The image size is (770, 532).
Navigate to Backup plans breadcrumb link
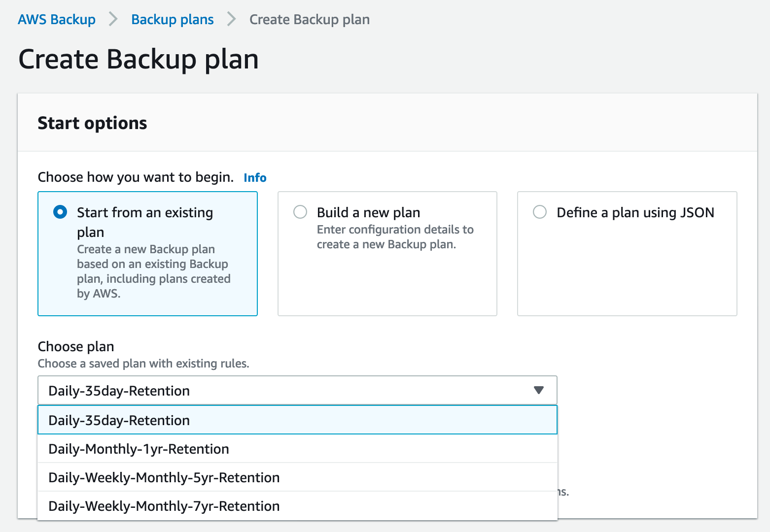[172, 19]
